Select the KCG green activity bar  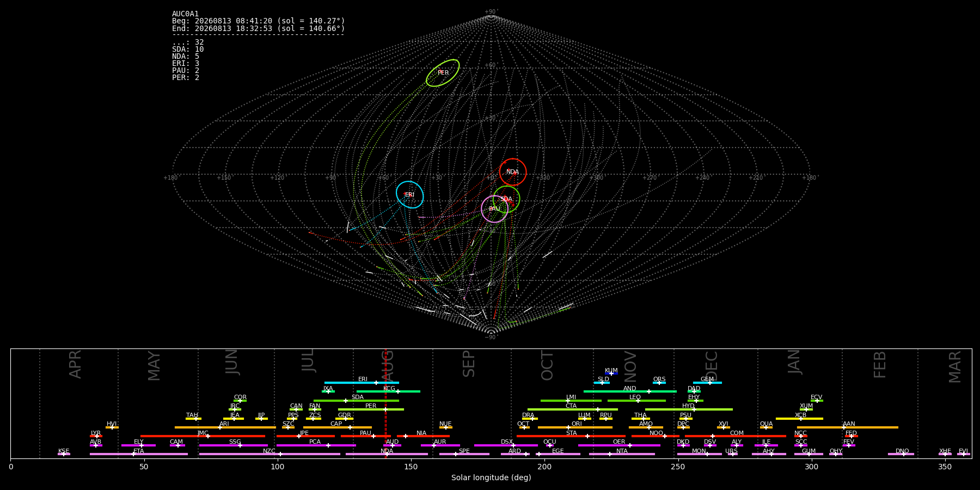tap(388, 391)
